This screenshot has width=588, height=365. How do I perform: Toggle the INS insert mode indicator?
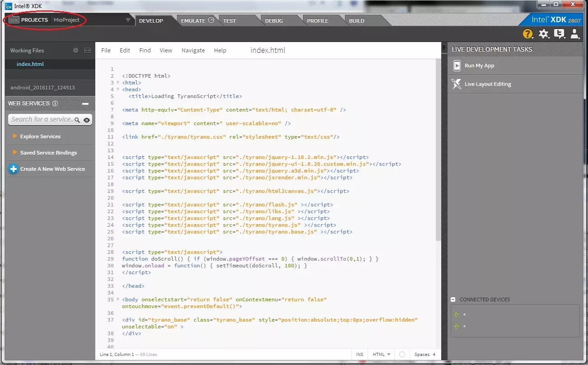pos(359,355)
